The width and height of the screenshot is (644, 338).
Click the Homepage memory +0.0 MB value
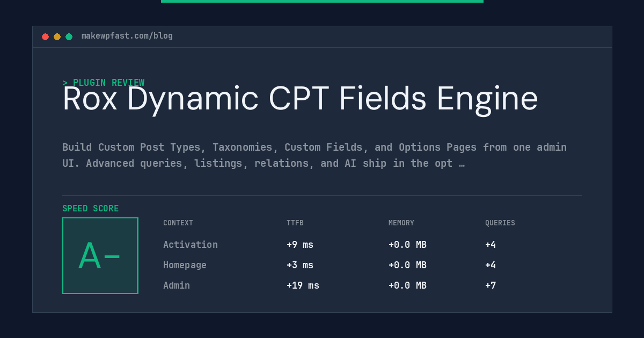[x=407, y=265]
